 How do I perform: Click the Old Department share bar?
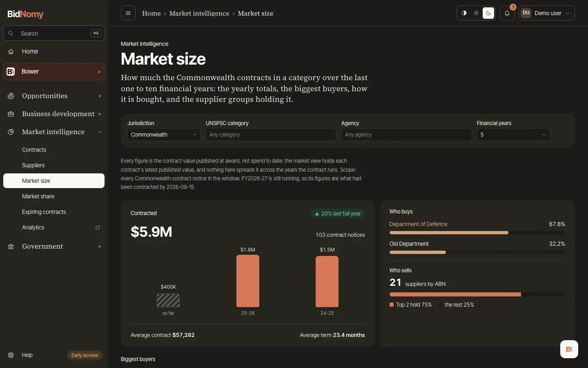(477, 252)
